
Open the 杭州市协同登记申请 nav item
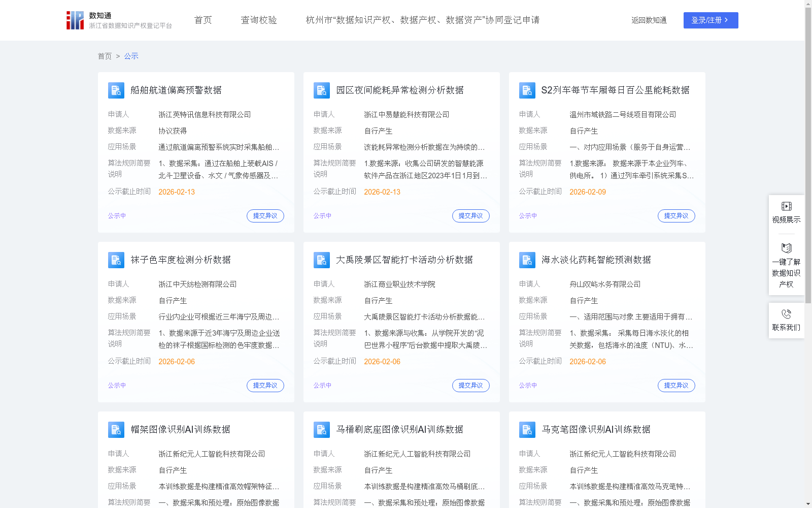tap(422, 20)
